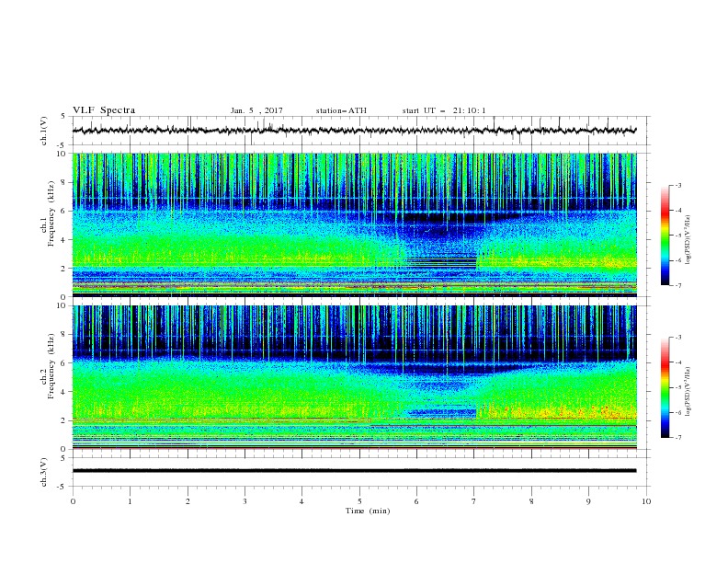Click the "-7" label on ch.2 colorbar

pyautogui.click(x=678, y=437)
